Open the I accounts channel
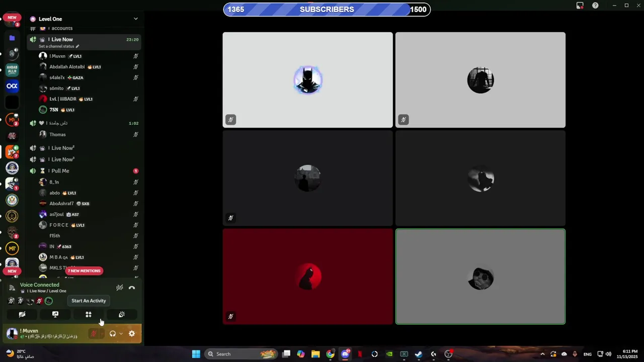The height and width of the screenshot is (362, 644). [x=84, y=28]
